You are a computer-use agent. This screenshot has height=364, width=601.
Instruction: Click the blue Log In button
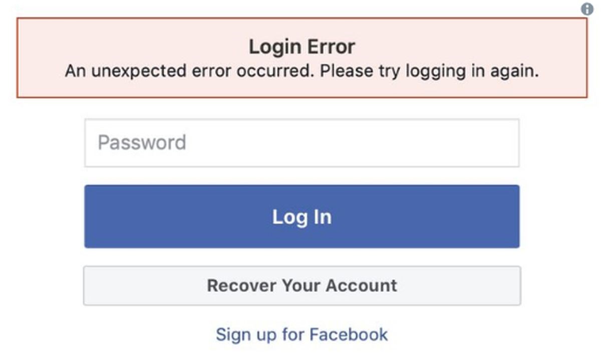point(302,216)
